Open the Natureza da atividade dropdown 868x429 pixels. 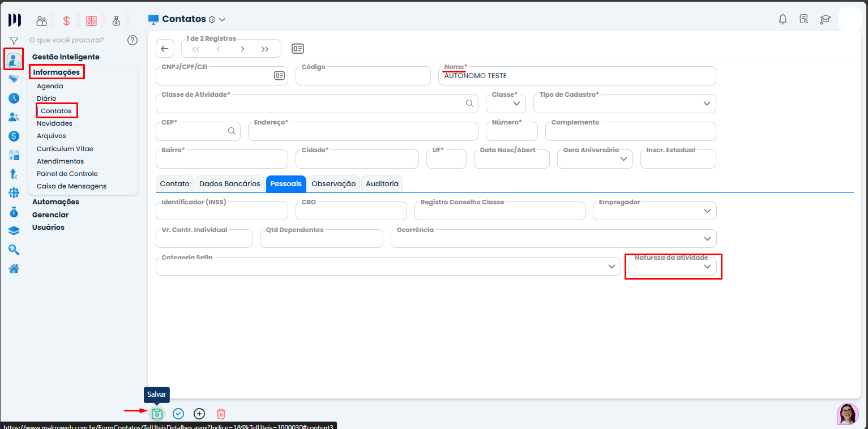707,267
